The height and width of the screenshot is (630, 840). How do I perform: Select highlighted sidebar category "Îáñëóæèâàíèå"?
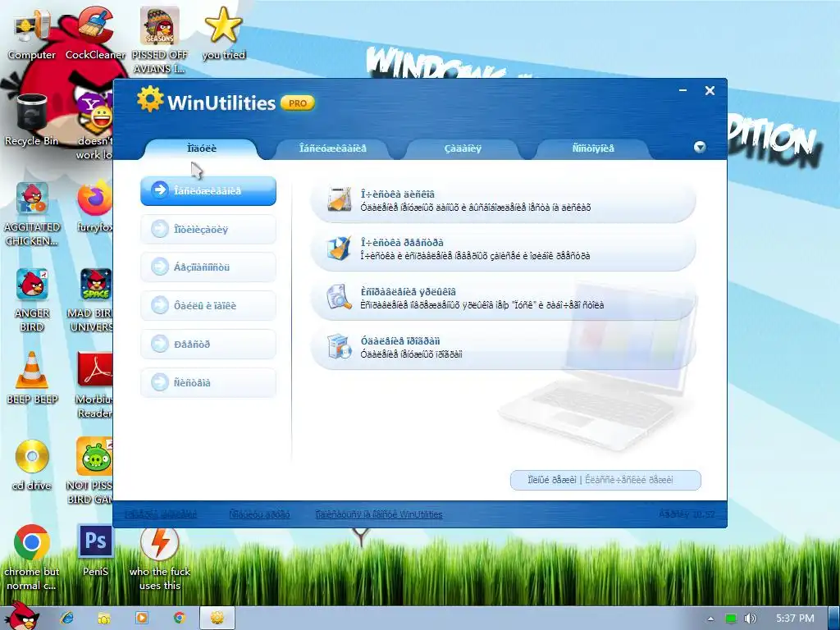[208, 190]
